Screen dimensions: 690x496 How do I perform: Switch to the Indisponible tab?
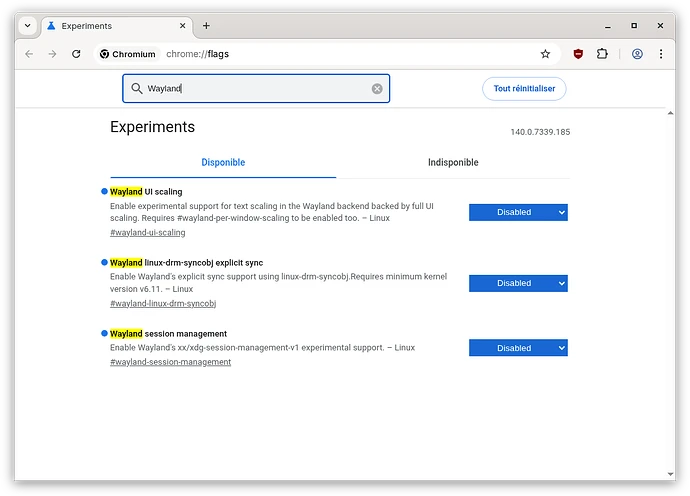[x=453, y=162]
